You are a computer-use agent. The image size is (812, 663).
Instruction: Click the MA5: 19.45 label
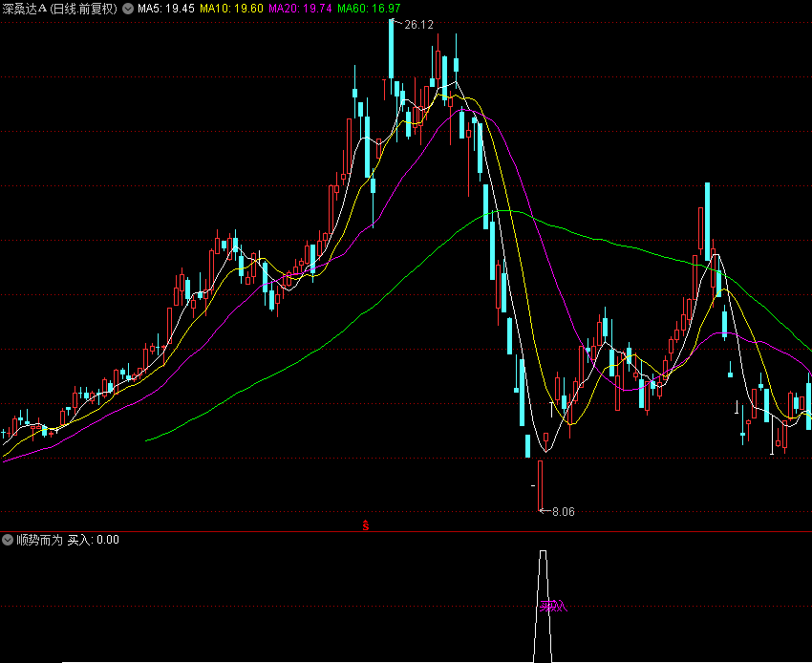pos(165,9)
